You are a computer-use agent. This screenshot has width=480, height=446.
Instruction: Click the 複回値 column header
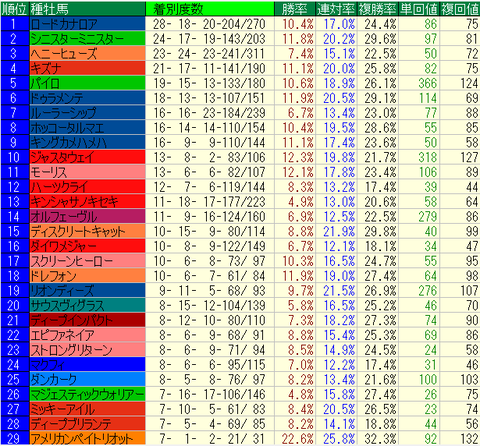[460, 9]
